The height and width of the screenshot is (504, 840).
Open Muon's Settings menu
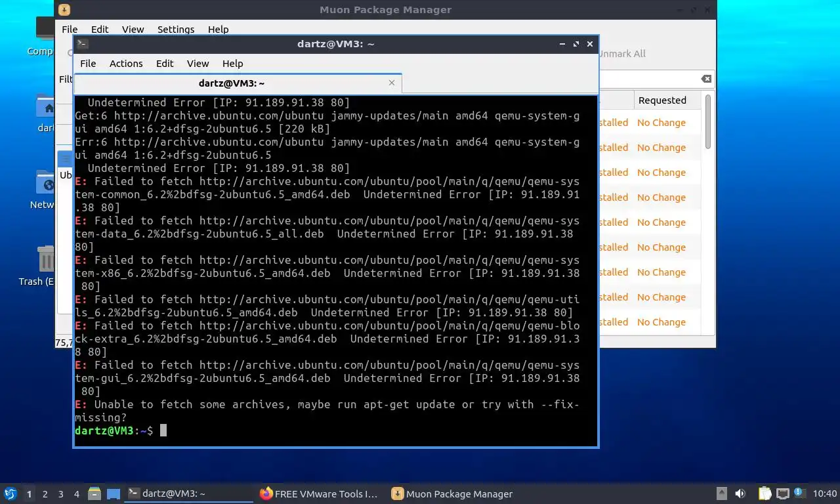click(x=176, y=30)
